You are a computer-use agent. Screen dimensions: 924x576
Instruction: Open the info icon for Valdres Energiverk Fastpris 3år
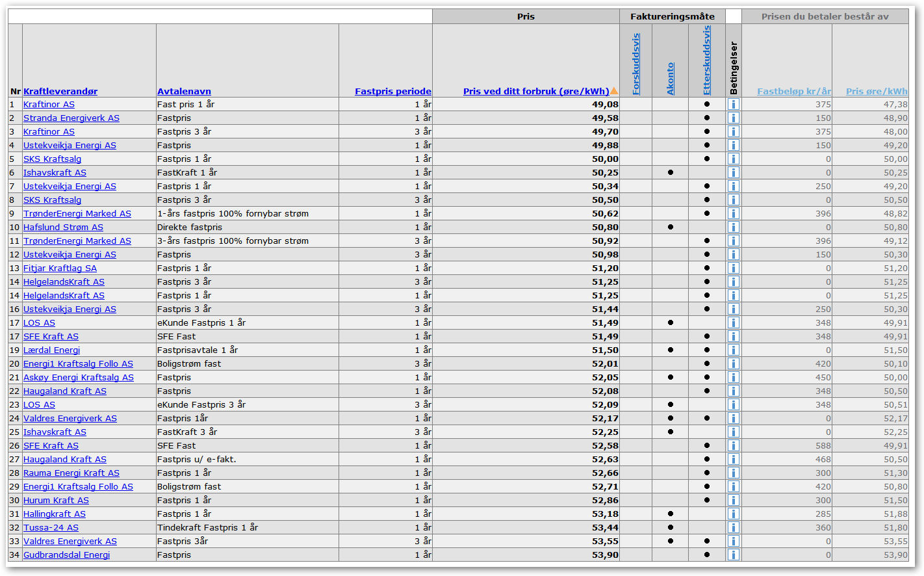tap(733, 541)
